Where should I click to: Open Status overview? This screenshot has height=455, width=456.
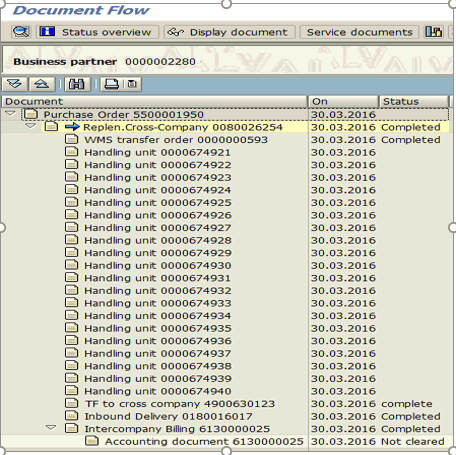[97, 32]
